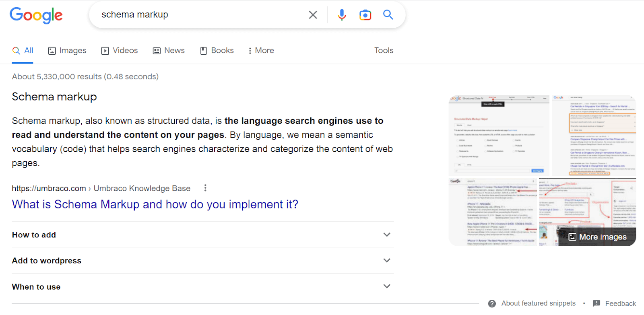
Task: Click the https://umbraco.com URL breadcrumb
Action: click(x=49, y=188)
